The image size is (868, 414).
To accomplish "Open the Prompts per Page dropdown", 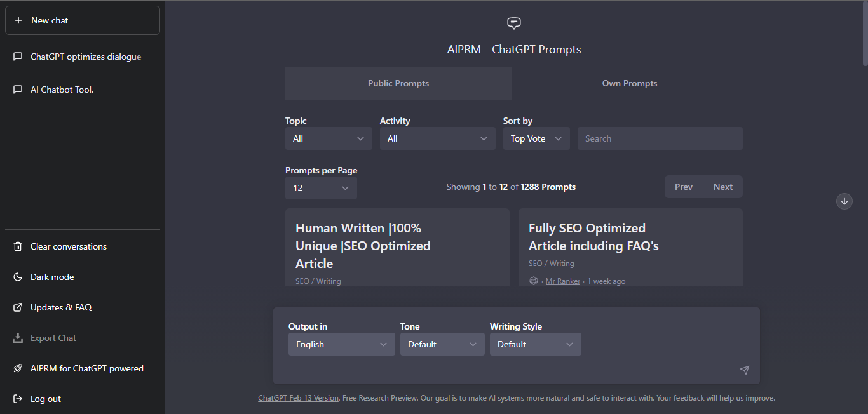I will pyautogui.click(x=321, y=188).
